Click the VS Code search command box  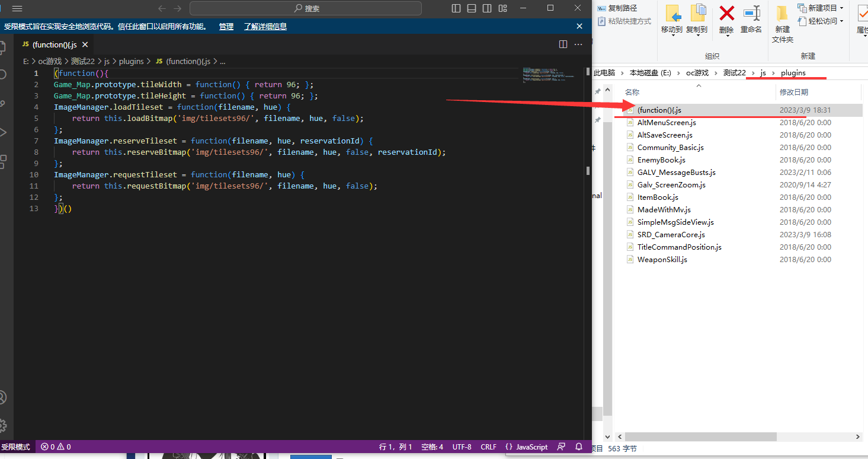point(306,8)
